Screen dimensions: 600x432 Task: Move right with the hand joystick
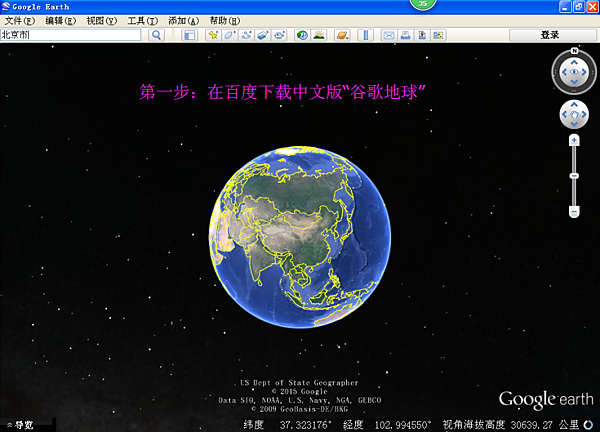coord(584,114)
